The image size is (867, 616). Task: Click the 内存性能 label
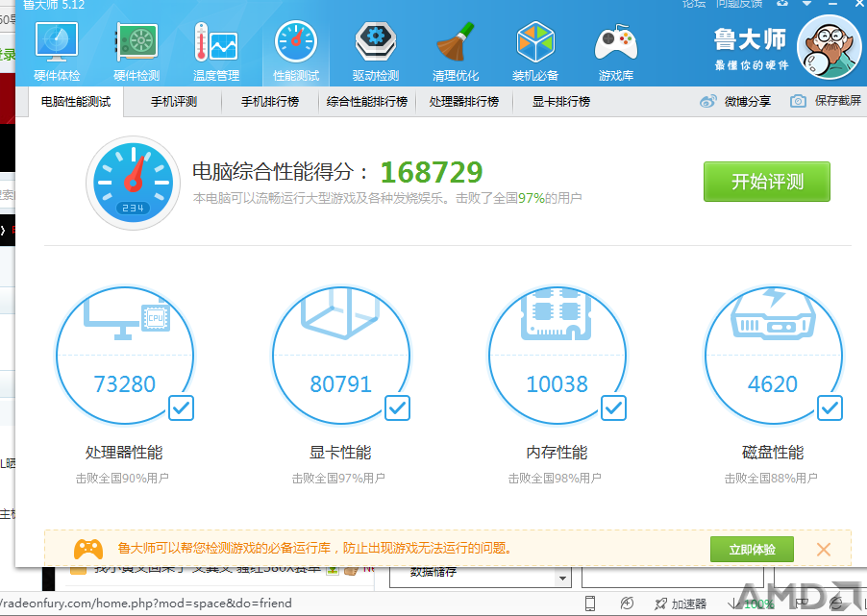(x=557, y=453)
